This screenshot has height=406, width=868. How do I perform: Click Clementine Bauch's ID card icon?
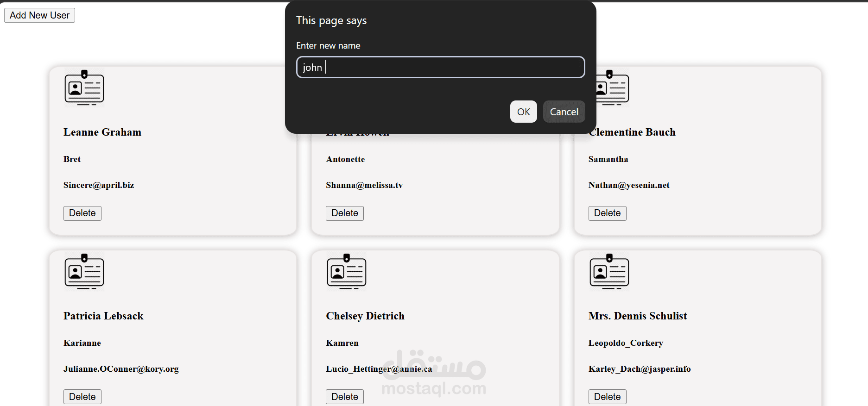click(612, 87)
